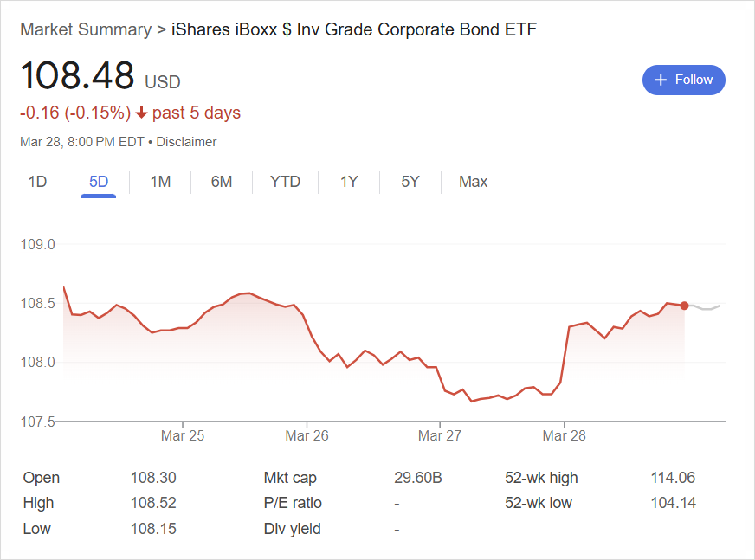Viewport: 755px width, 560px height.
Task: View the 5Y chart range
Action: pos(410,182)
